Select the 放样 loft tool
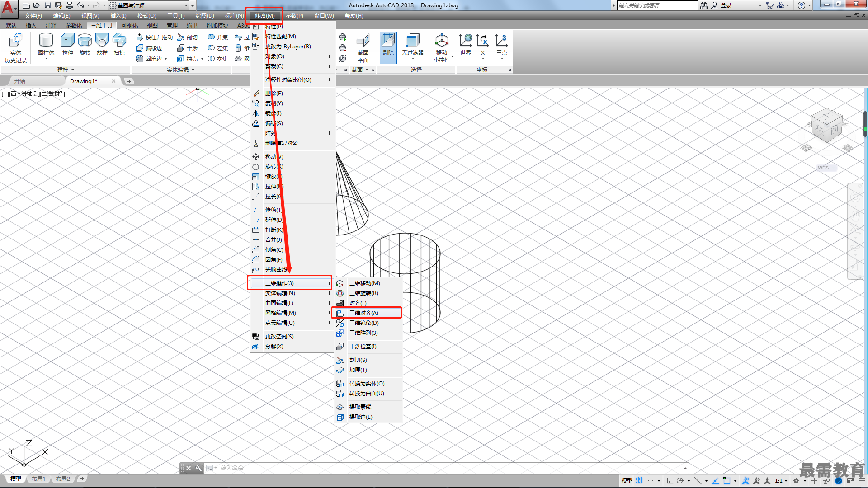 [102, 44]
